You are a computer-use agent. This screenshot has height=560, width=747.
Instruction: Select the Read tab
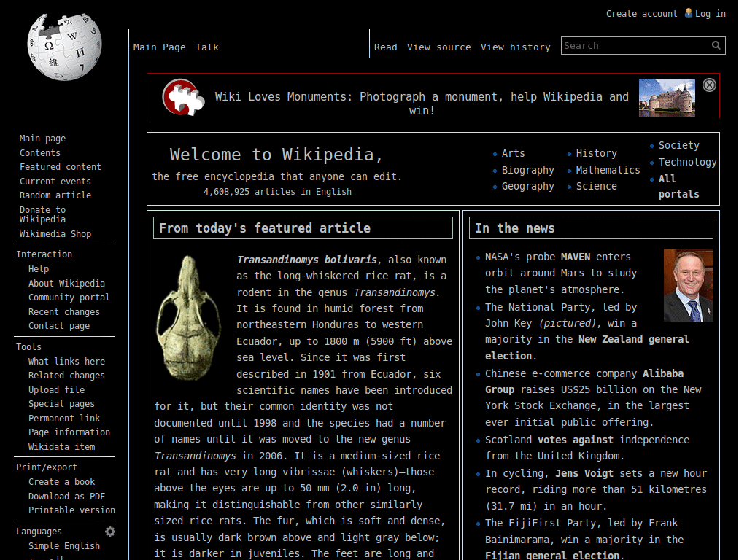(385, 47)
